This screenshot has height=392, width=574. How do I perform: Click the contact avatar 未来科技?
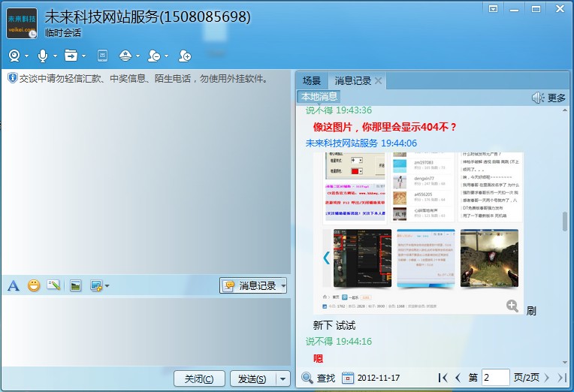coord(22,23)
